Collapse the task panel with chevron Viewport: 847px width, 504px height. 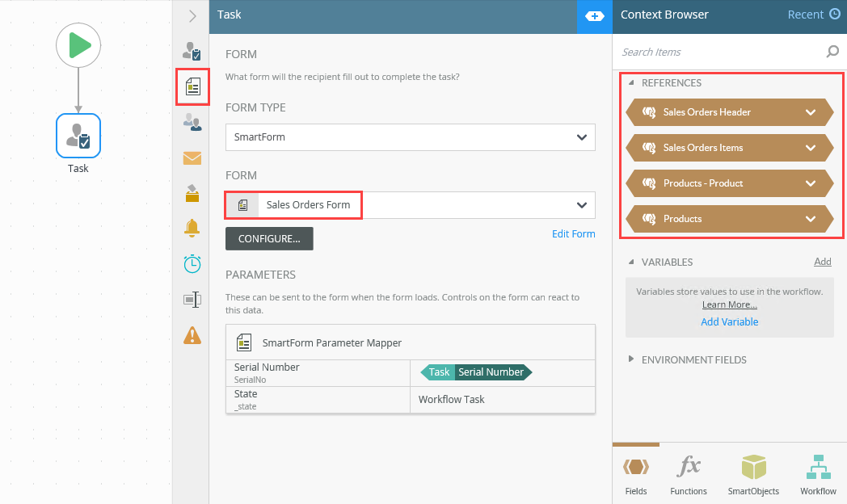(x=192, y=15)
